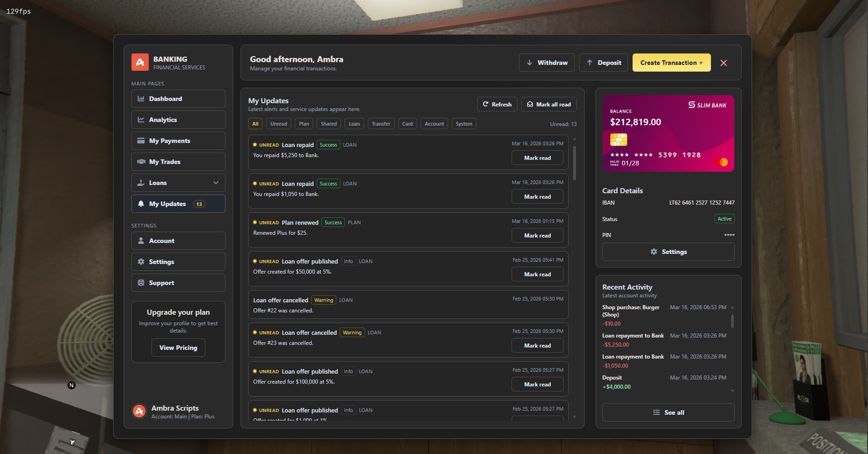Open the Support page
This screenshot has height=454, width=868.
tap(178, 283)
